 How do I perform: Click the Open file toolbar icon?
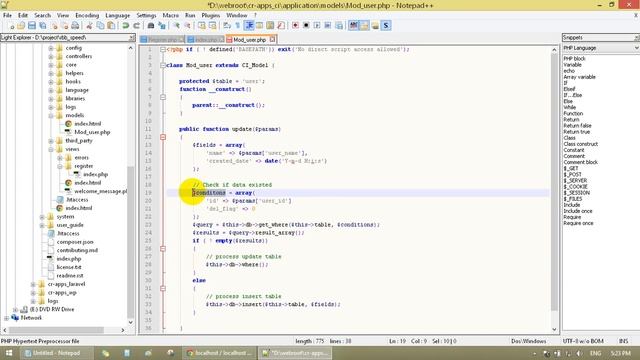(x=21, y=26)
